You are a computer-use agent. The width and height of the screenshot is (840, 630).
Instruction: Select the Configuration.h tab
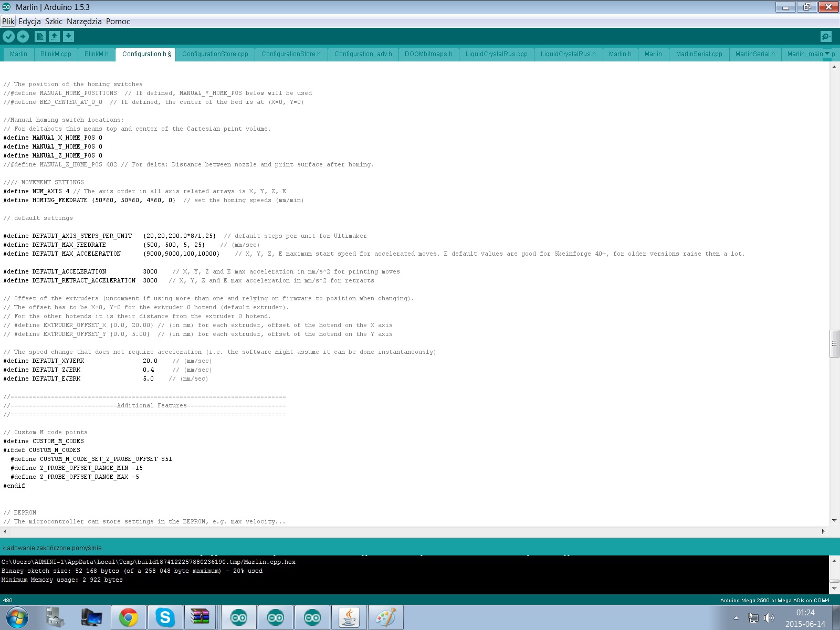[x=146, y=54]
